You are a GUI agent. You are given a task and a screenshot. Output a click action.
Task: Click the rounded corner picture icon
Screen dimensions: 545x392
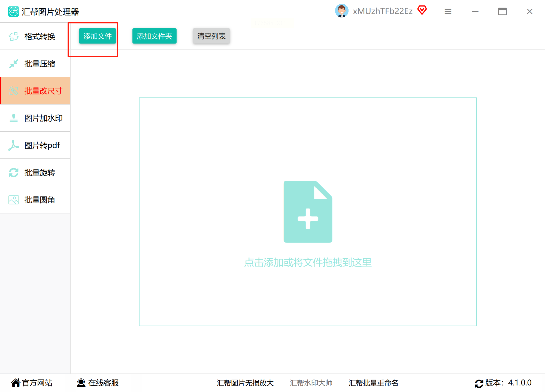pyautogui.click(x=14, y=200)
